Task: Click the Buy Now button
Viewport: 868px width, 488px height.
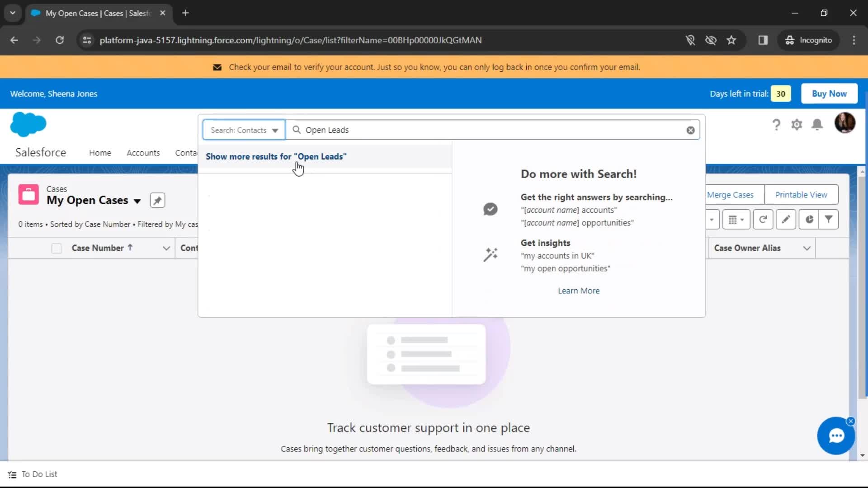Action: (829, 94)
